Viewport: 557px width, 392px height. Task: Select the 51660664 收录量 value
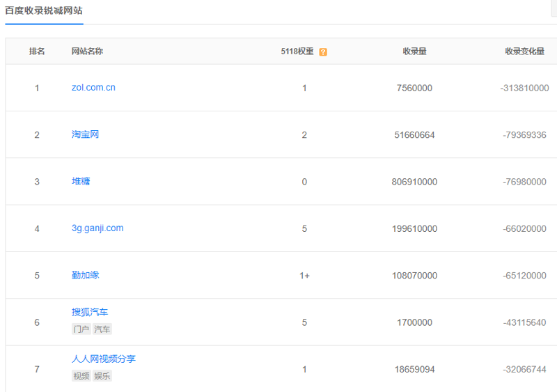(x=414, y=135)
